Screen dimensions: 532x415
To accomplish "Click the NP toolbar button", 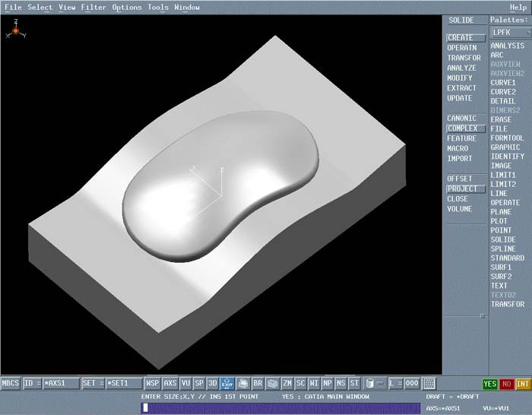I will pos(328,384).
